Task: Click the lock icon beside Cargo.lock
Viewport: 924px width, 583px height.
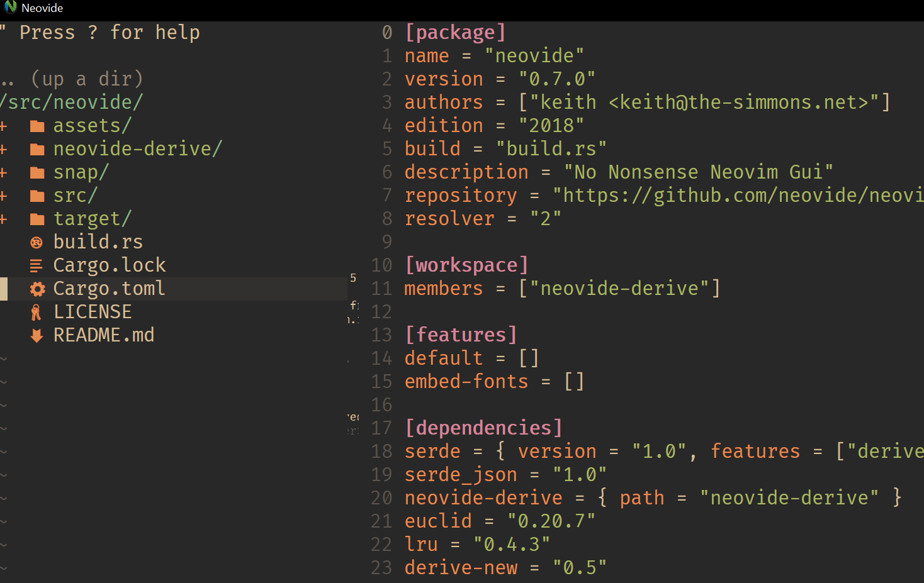Action: [37, 265]
